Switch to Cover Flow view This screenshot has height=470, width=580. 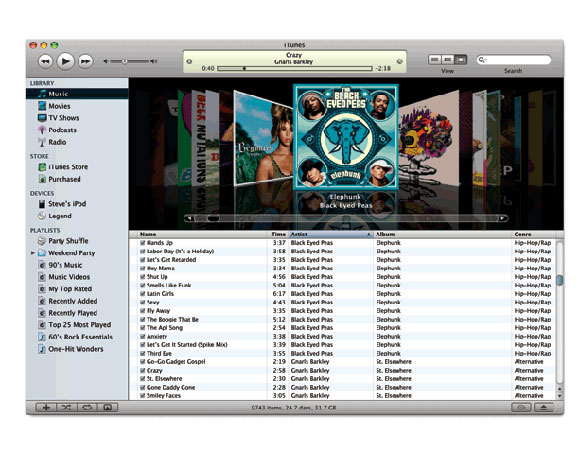(461, 59)
